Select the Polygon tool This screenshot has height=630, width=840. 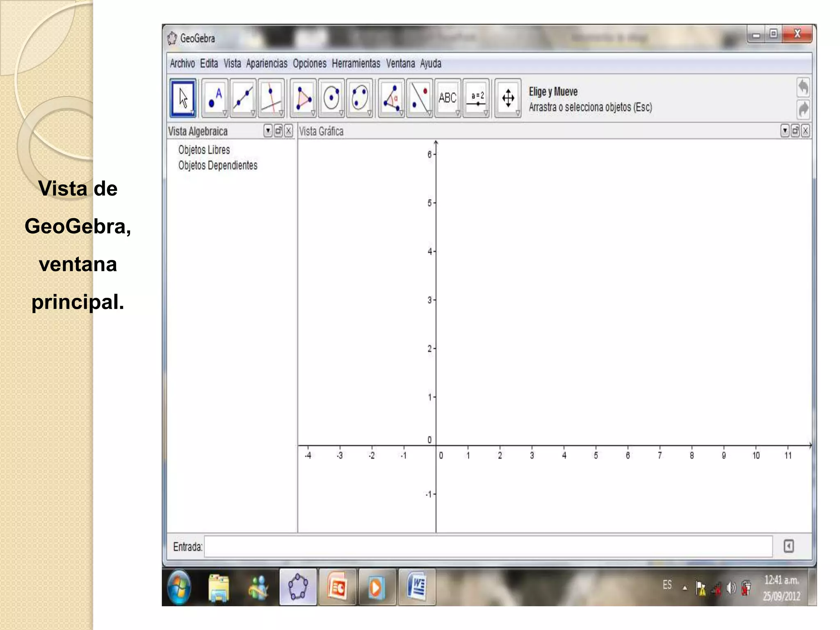[303, 98]
